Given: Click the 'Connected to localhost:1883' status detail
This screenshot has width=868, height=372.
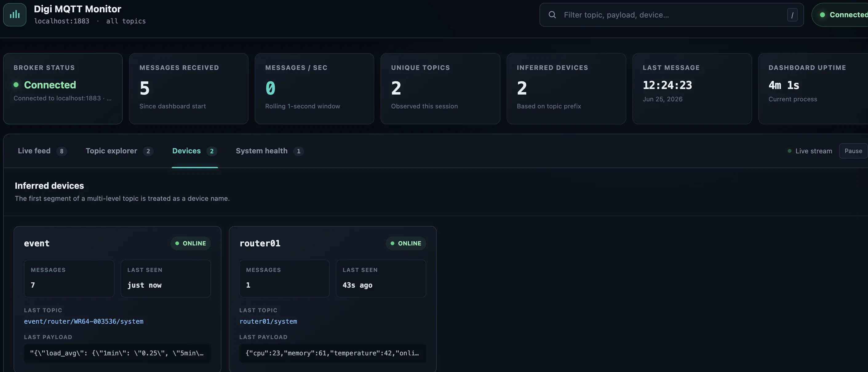Looking at the screenshot, I should coord(62,98).
